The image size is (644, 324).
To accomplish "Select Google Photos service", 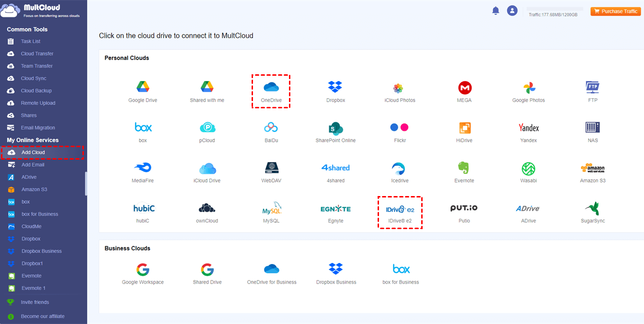I will pyautogui.click(x=529, y=92).
